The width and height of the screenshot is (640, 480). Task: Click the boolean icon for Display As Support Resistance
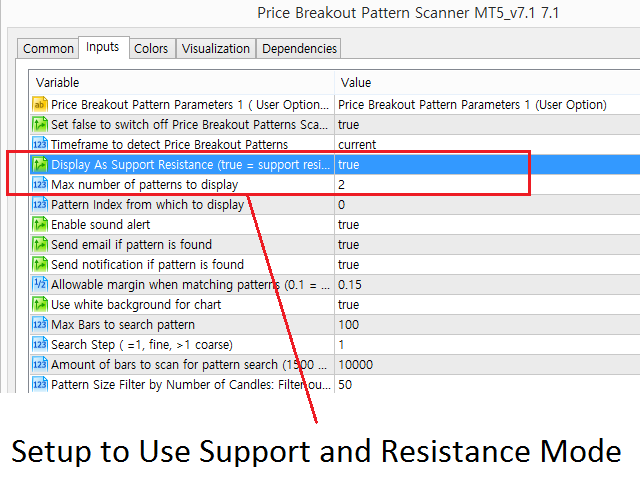pos(40,164)
